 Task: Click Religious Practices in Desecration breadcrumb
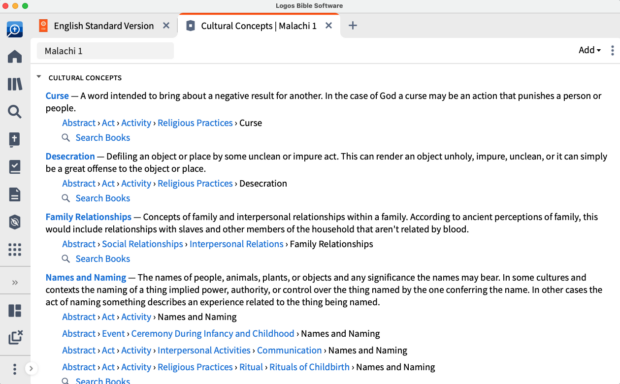click(195, 183)
